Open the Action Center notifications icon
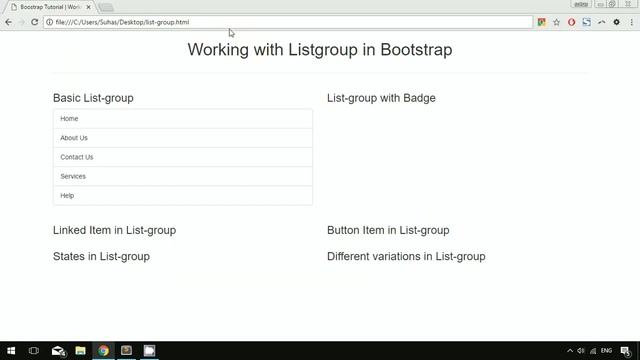This screenshot has width=640, height=360. (625, 351)
